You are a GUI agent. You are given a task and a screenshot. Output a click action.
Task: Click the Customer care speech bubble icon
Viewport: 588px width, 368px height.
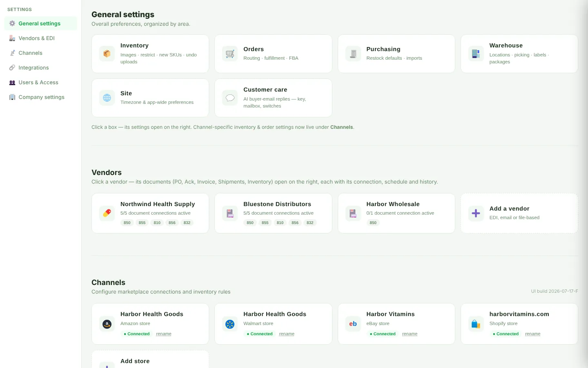pyautogui.click(x=230, y=98)
